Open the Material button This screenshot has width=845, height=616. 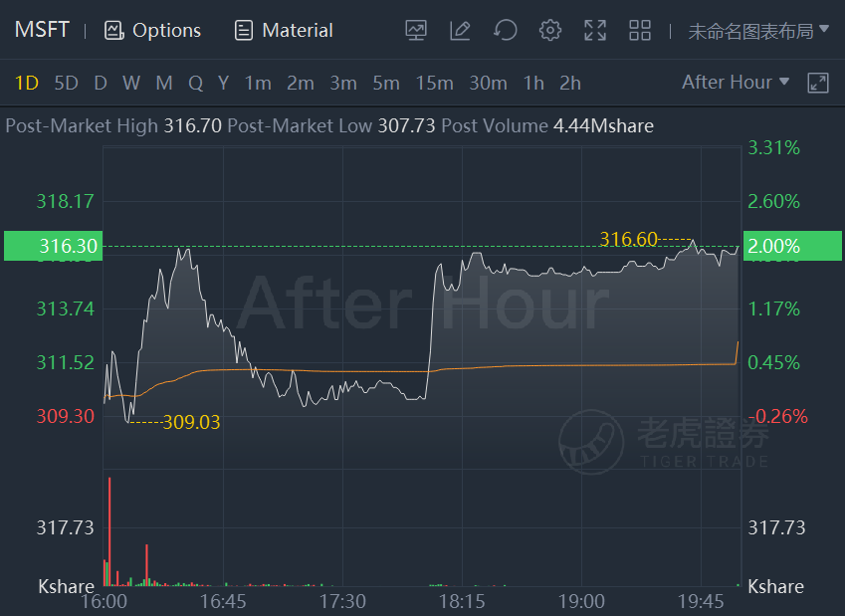click(x=284, y=30)
